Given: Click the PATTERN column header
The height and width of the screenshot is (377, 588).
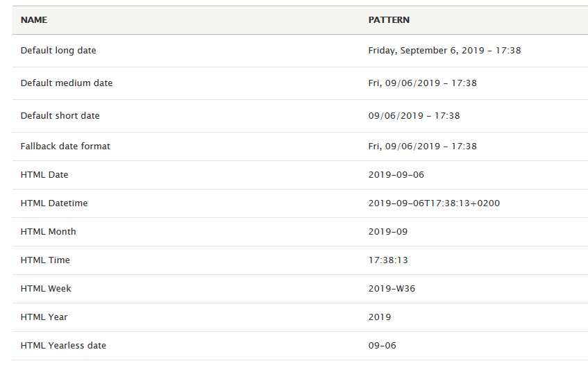Looking at the screenshot, I should 389,20.
